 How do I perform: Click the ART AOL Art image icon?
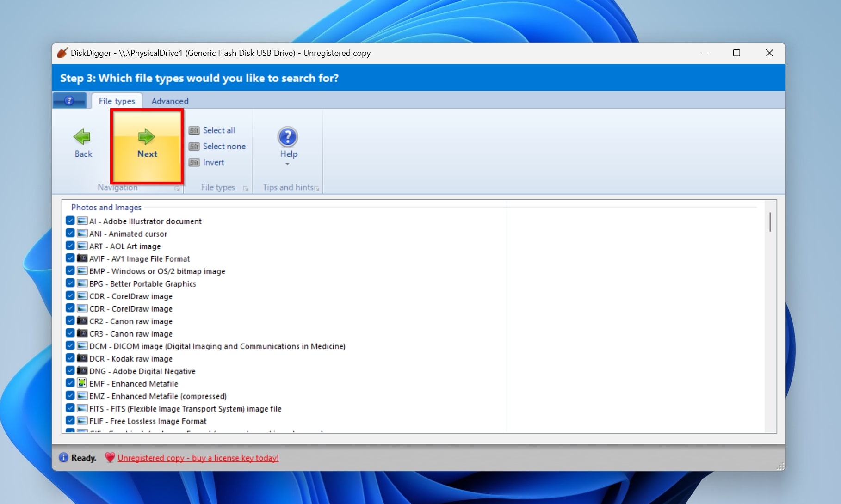tap(82, 246)
